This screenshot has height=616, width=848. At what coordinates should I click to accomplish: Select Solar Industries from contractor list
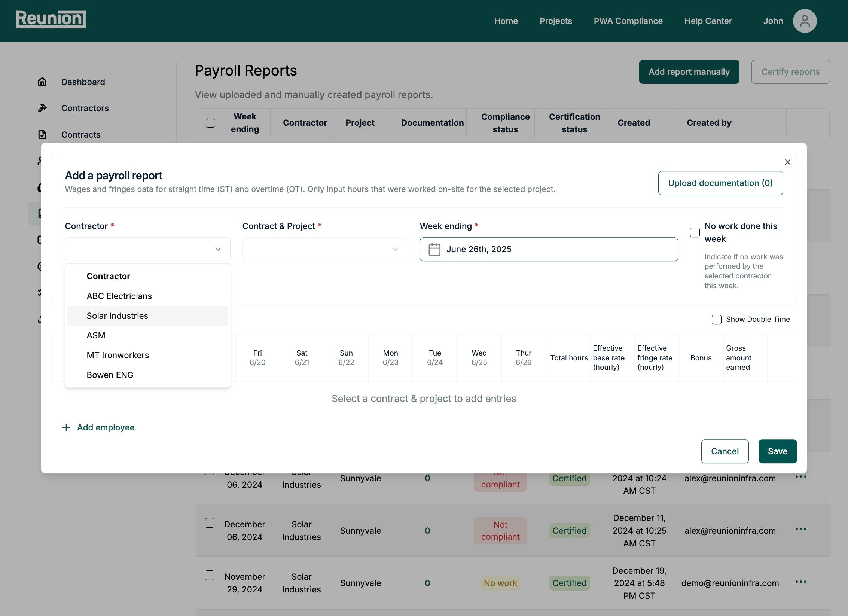(x=118, y=316)
